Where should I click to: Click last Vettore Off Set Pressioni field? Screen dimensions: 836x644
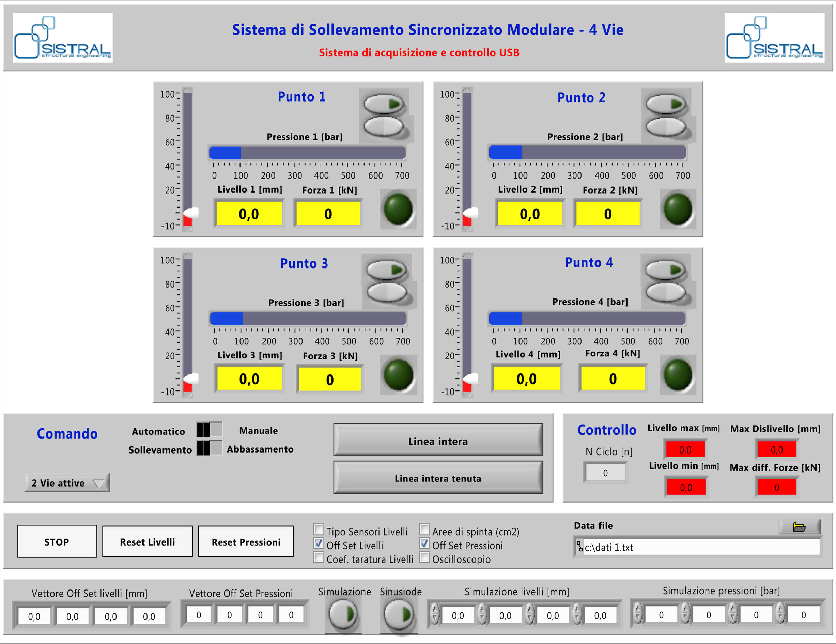coord(291,614)
